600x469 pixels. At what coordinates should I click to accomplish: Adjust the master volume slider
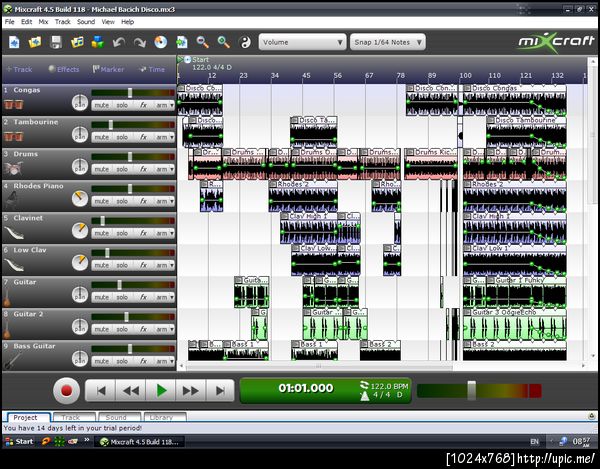[x=471, y=391]
